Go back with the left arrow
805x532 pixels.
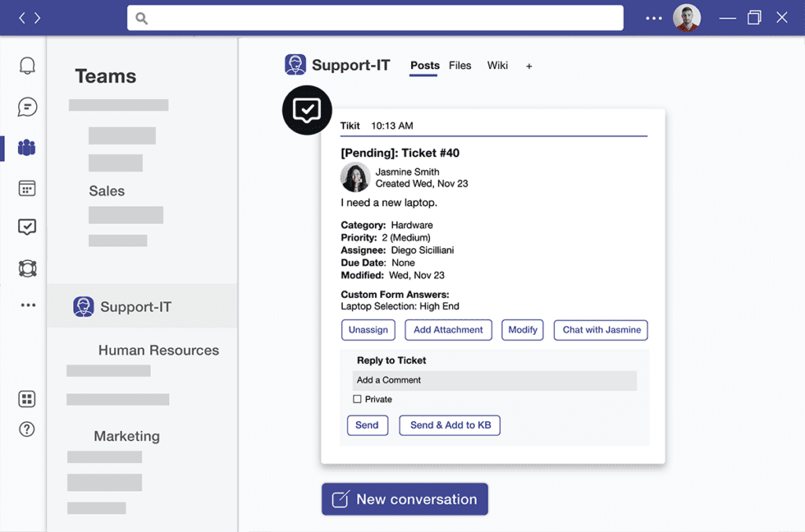click(22, 18)
